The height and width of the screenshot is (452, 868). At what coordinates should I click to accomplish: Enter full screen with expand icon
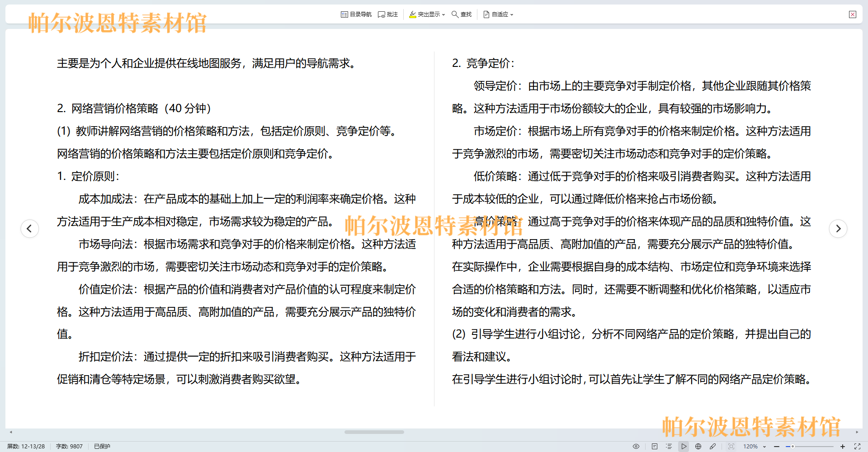click(857, 446)
